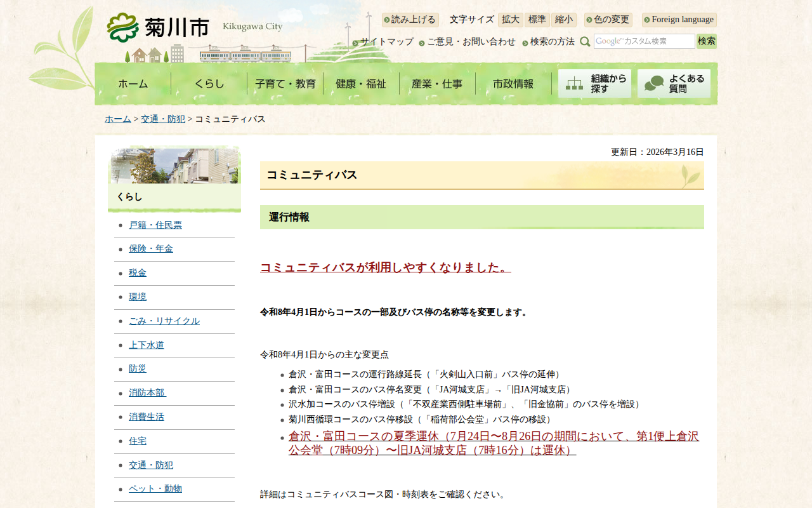Open 防災 sidebar link
Screen dimensions: 812x508
click(x=138, y=369)
